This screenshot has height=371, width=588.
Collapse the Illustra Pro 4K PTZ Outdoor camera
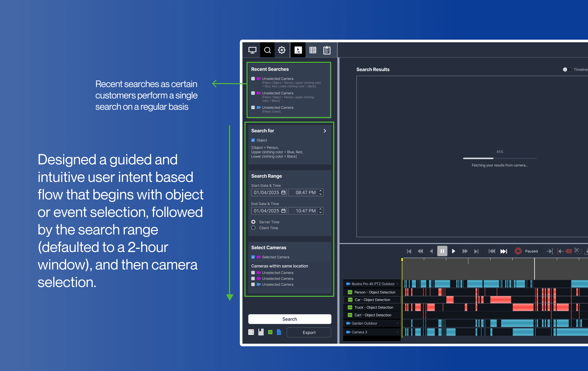point(398,284)
